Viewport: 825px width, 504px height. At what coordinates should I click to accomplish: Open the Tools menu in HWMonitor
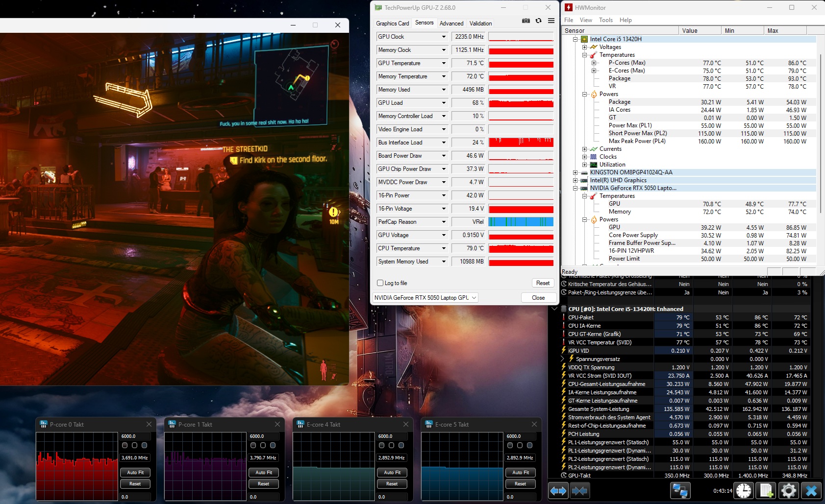(605, 20)
